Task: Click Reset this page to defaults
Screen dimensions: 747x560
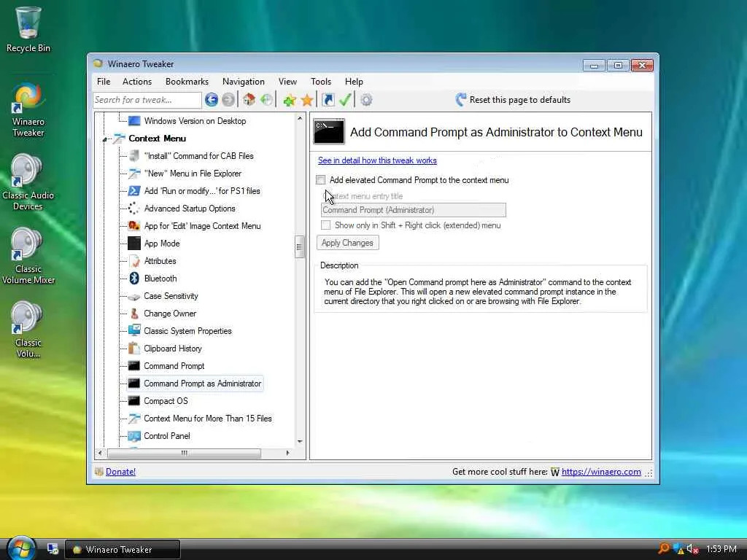Action: [x=519, y=99]
